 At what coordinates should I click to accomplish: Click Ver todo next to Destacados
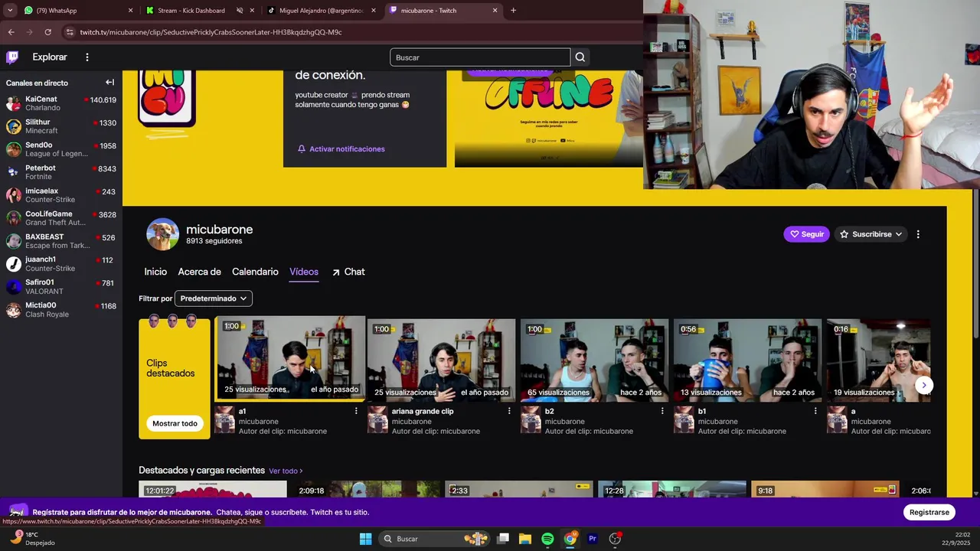coord(286,471)
